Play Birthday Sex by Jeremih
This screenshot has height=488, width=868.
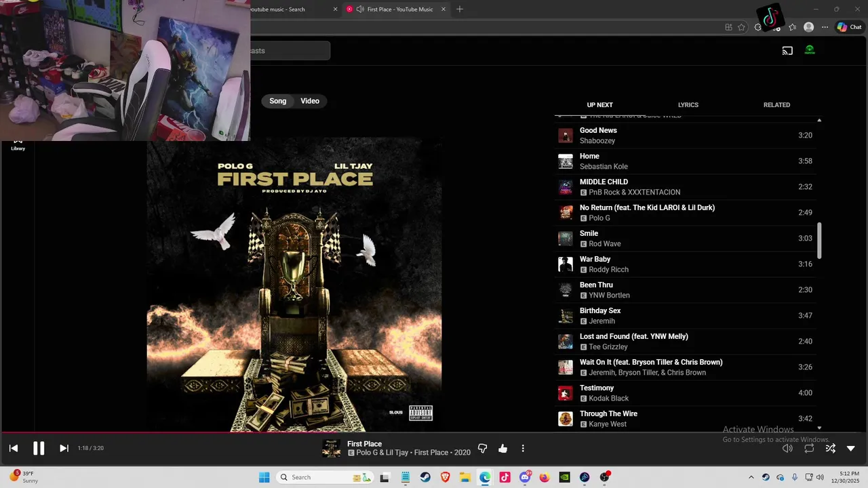point(685,316)
